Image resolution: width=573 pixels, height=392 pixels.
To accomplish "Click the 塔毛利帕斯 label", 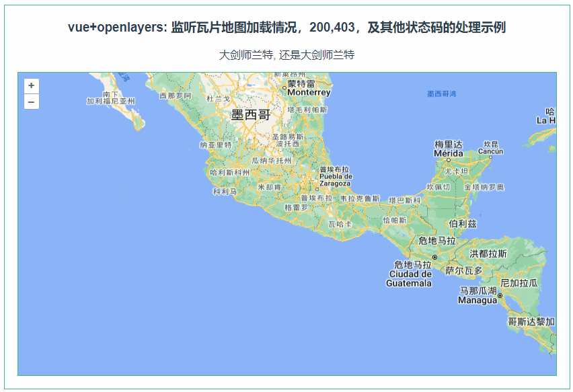I will (x=307, y=109).
